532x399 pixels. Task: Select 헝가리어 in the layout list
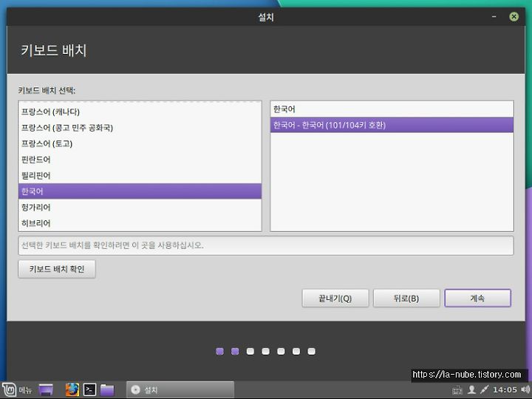[140, 207]
